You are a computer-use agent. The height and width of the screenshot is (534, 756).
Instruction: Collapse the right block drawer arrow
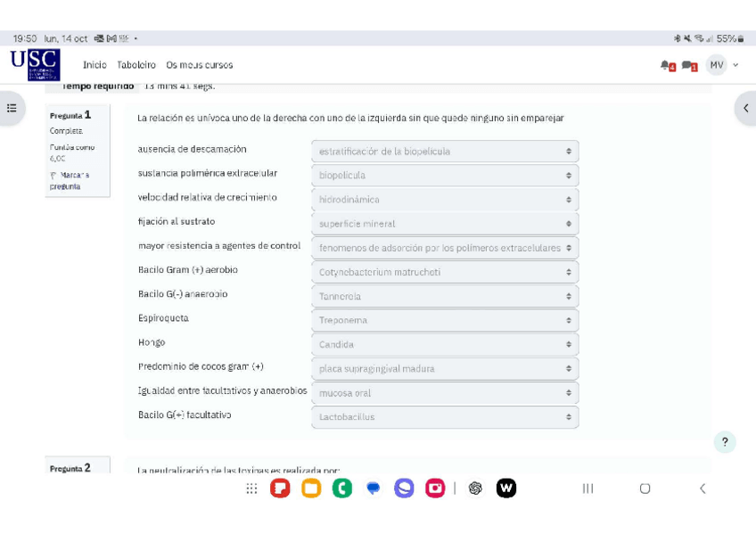tap(745, 108)
